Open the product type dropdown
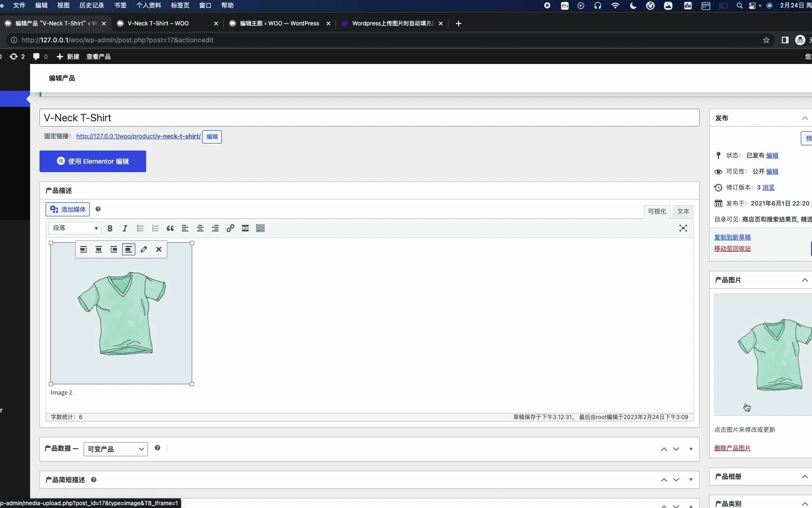 click(116, 449)
